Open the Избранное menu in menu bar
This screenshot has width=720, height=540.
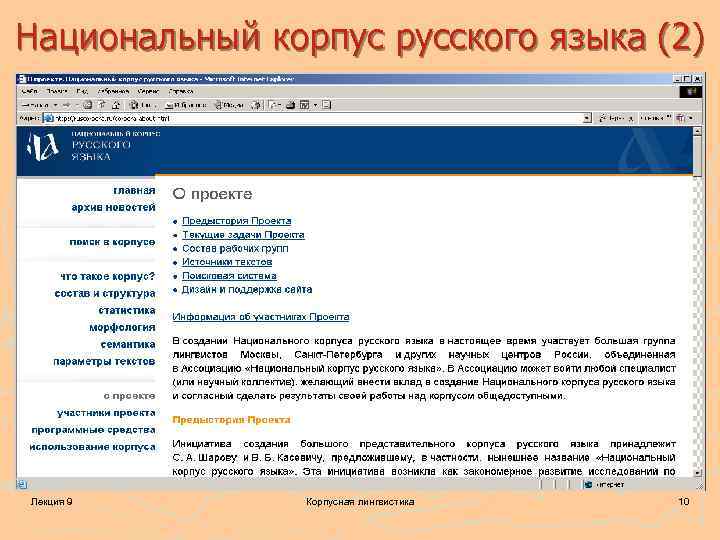click(113, 91)
